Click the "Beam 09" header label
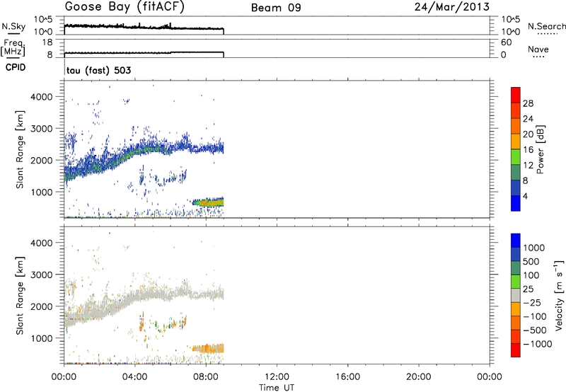This screenshot has width=566, height=392. (276, 8)
